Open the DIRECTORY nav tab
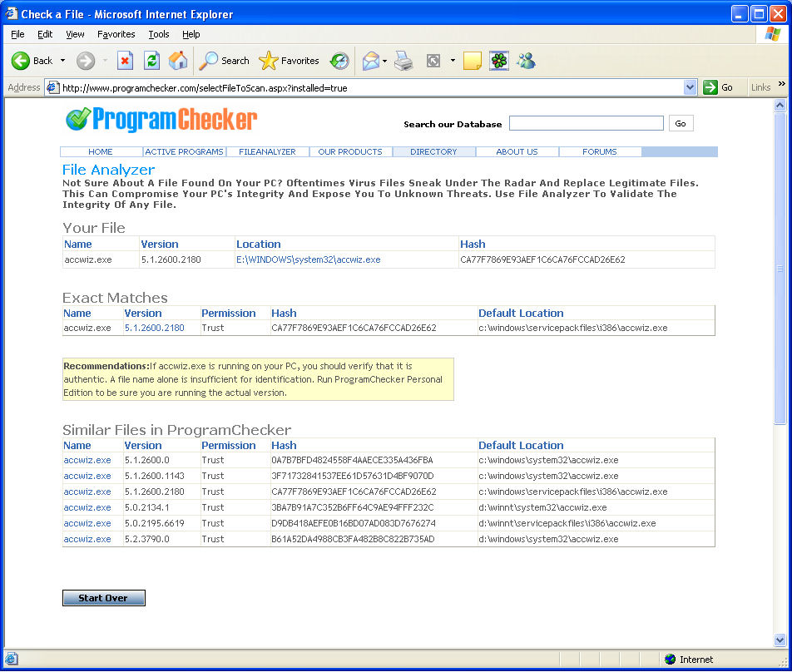Screen dimensions: 792x672 (x=433, y=152)
